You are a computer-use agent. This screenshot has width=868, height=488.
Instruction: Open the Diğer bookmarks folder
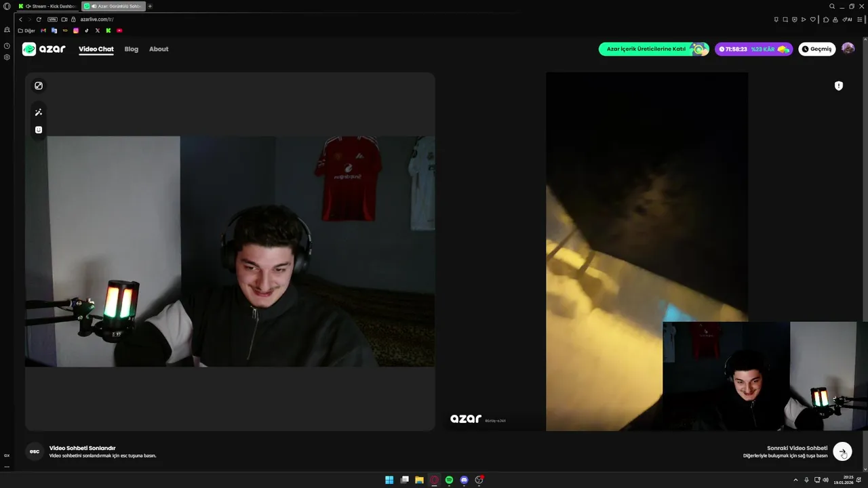coord(26,30)
